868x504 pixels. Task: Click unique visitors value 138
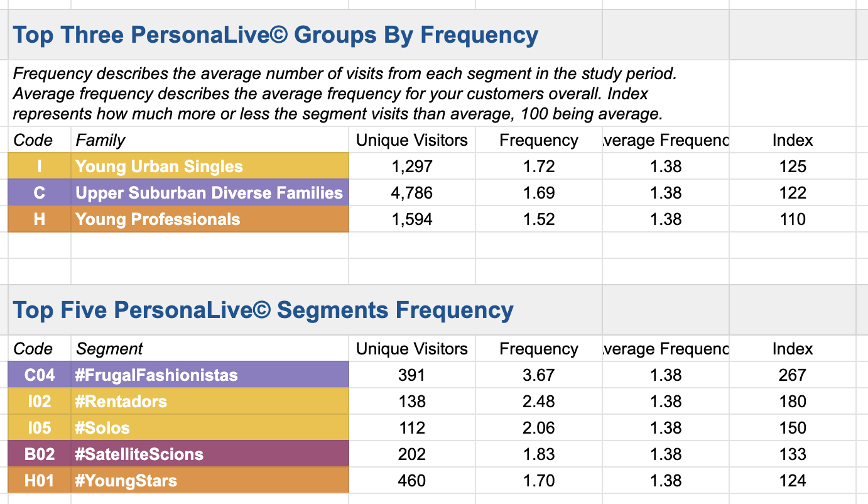(x=412, y=402)
